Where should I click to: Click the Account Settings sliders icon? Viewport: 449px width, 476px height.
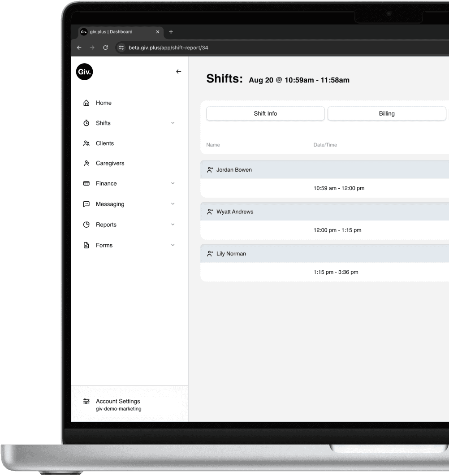click(x=86, y=401)
